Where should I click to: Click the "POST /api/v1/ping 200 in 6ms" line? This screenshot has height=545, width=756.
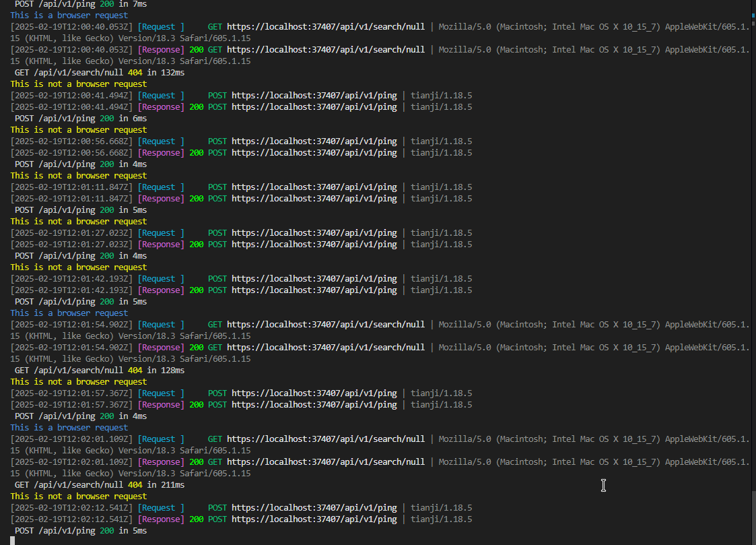81,119
